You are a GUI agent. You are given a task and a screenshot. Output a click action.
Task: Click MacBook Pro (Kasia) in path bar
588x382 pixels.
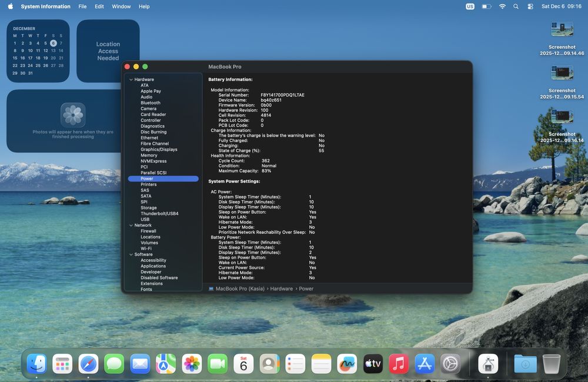(x=240, y=289)
